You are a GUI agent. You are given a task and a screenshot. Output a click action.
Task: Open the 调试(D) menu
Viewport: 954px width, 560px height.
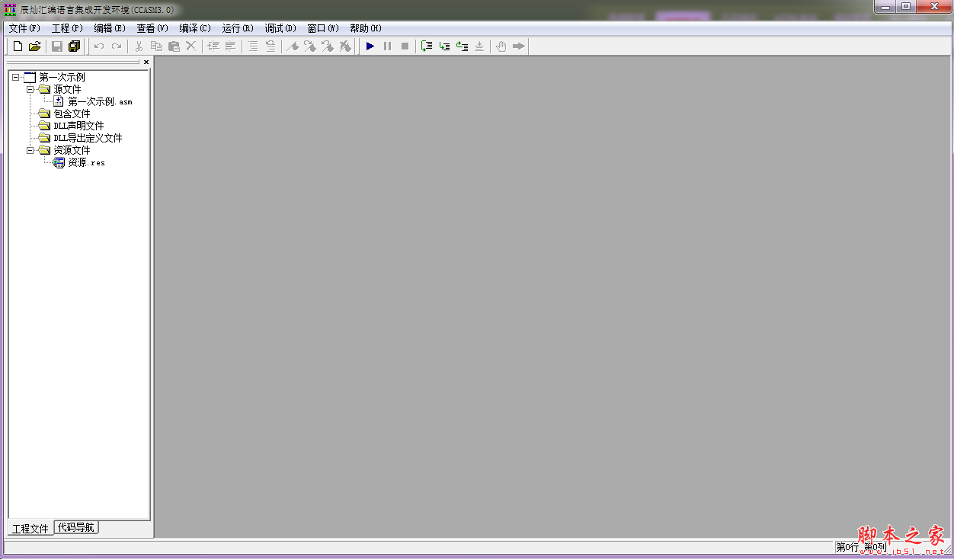tap(280, 28)
